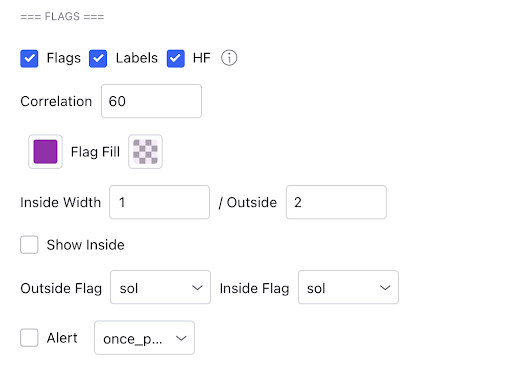Click into the Outside width field
Screen dimensions: 512x371
[336, 202]
